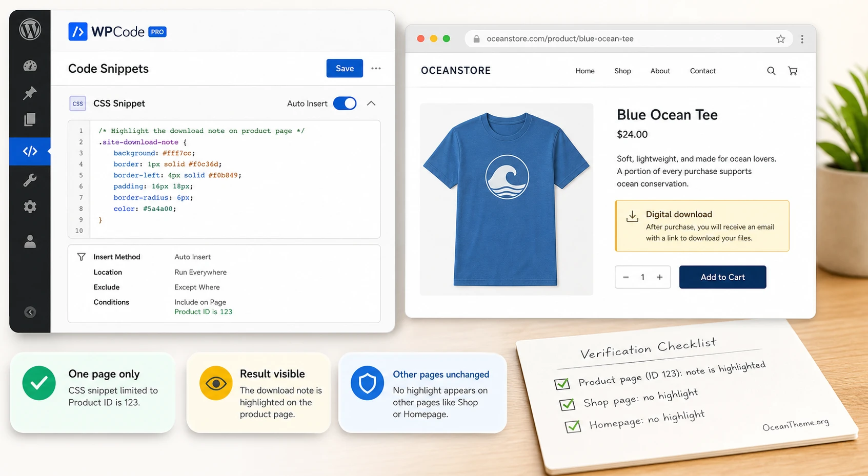Image resolution: width=868 pixels, height=476 pixels.
Task: Click the 'Except Where' exclude value
Action: point(197,287)
